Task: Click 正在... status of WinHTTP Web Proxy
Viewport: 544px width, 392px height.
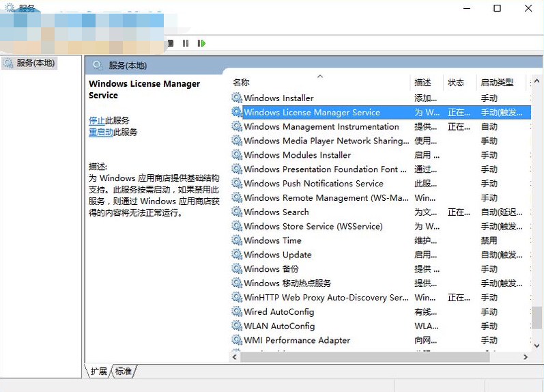Action: (459, 298)
